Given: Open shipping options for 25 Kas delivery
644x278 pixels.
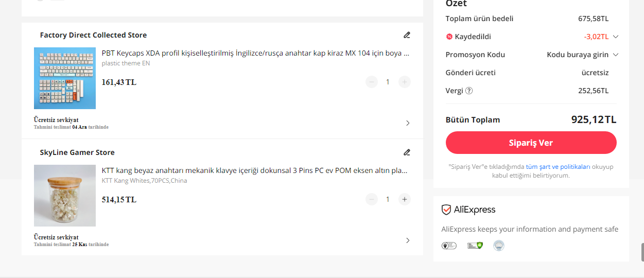Looking at the screenshot, I should pyautogui.click(x=408, y=240).
